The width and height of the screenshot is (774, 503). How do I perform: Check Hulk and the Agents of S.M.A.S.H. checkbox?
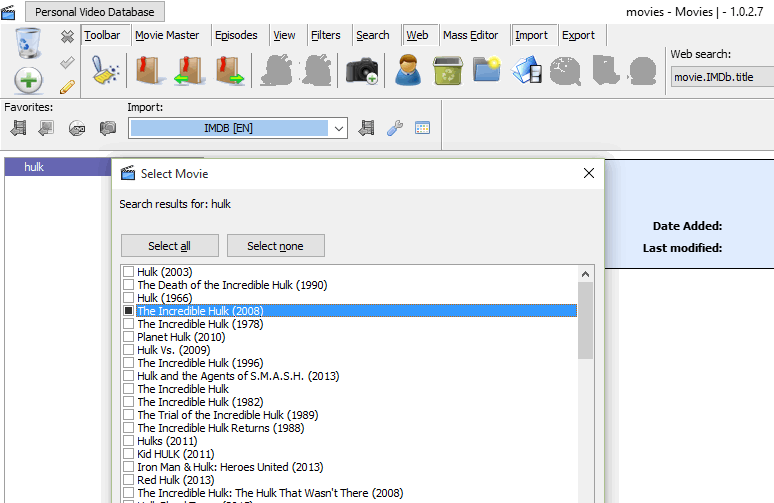click(x=129, y=376)
